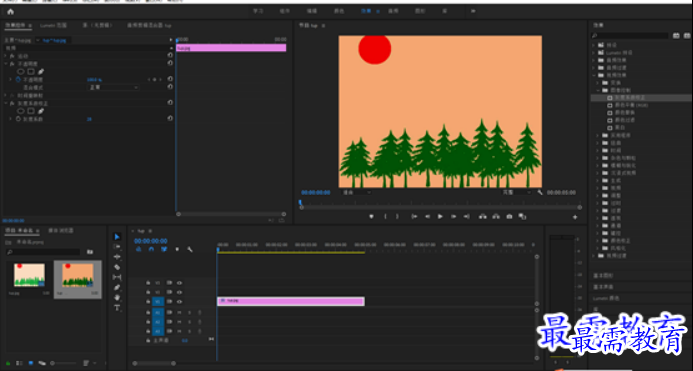Click the gamma value 28 field

89,119
